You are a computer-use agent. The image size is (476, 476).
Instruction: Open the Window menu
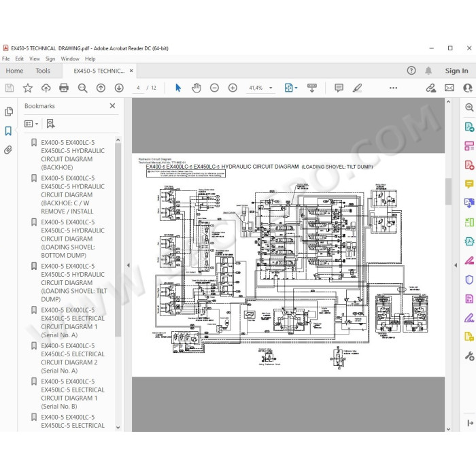(70, 59)
